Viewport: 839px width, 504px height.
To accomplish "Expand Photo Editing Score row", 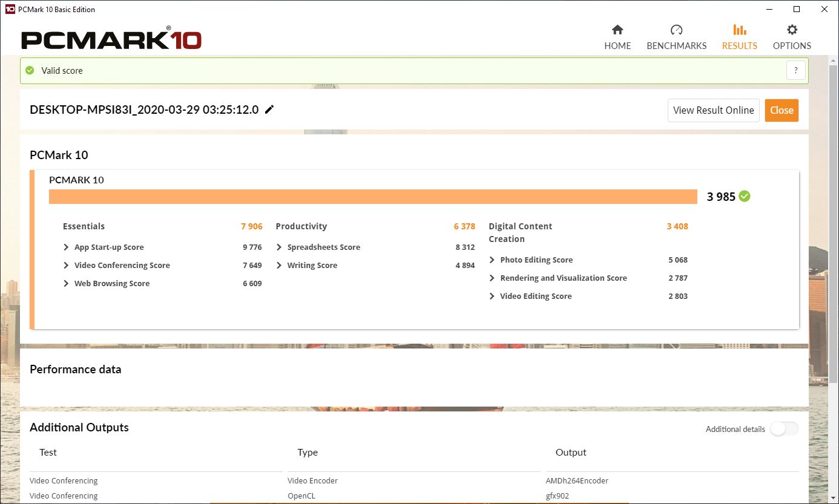I will point(492,260).
